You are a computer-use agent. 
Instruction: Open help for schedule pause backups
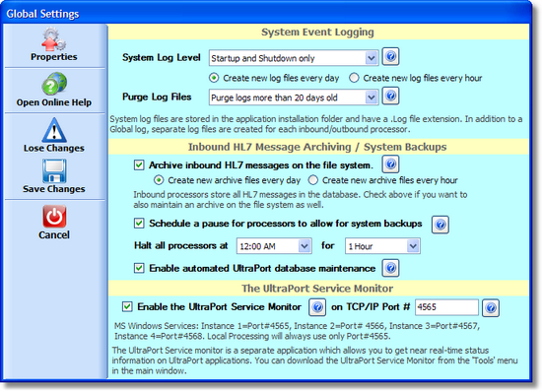440,225
